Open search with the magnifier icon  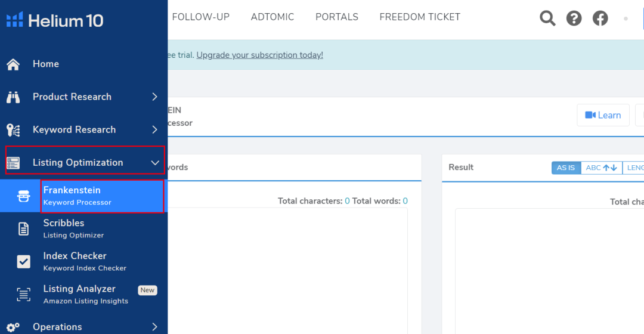tap(547, 18)
